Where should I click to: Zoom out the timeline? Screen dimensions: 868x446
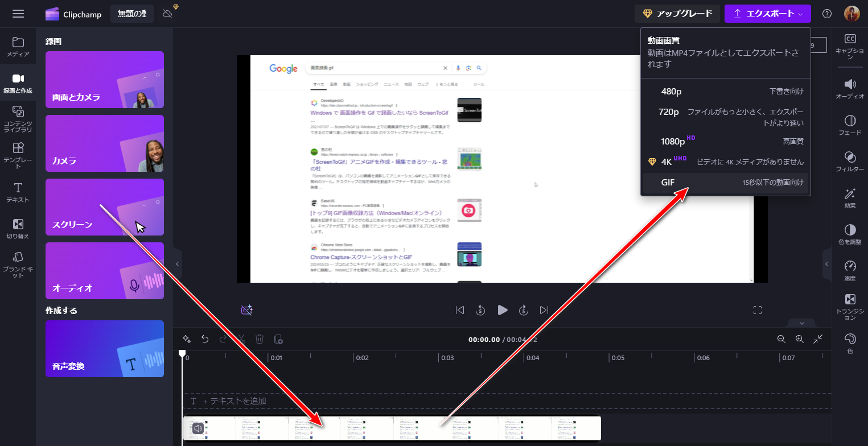[781, 339]
